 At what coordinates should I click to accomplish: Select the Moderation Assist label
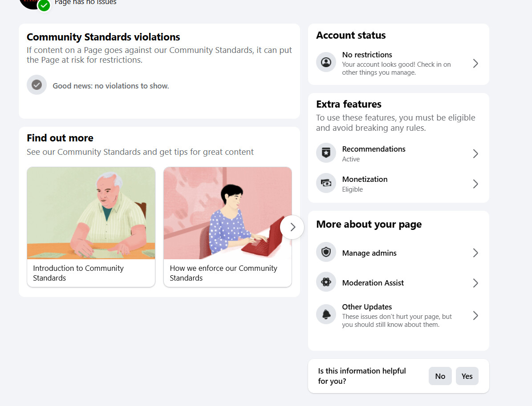(373, 283)
